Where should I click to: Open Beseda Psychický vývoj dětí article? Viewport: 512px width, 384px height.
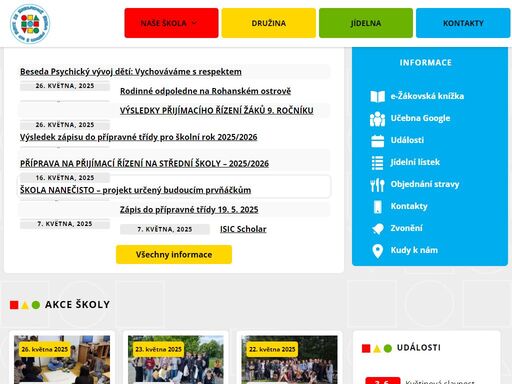(131, 71)
